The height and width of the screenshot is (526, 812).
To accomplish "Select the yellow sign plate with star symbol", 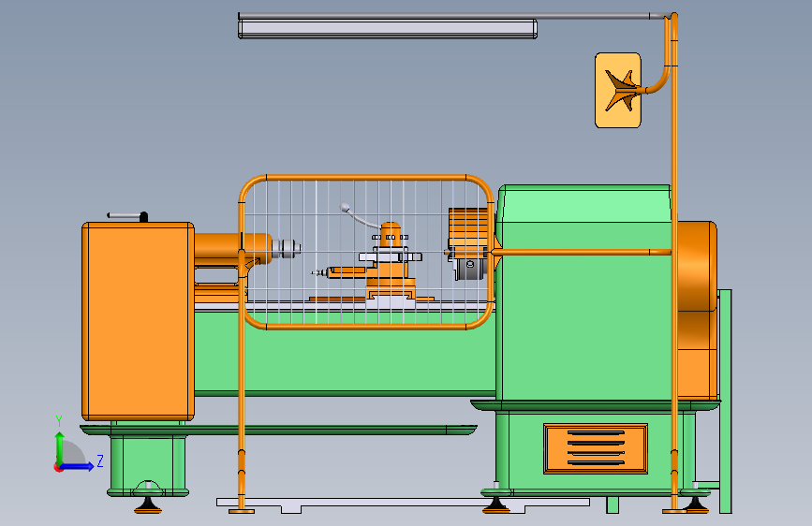I will click(x=618, y=90).
